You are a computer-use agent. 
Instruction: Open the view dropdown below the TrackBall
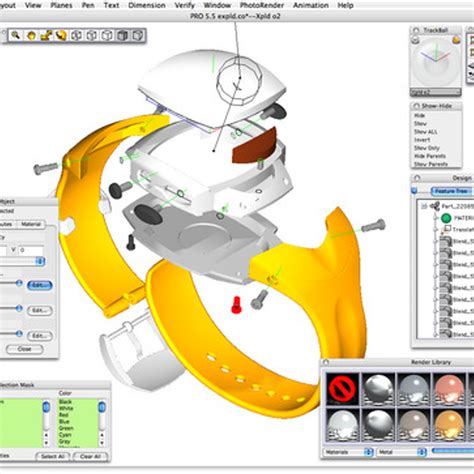coord(435,92)
